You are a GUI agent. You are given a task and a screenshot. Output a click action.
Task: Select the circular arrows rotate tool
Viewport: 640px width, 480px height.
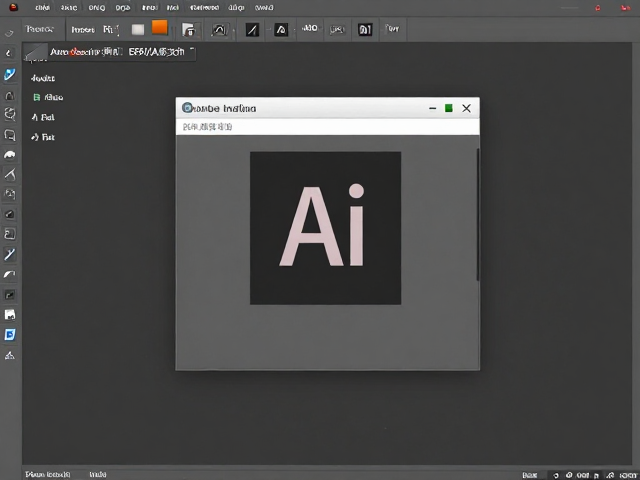pyautogui.click(x=10, y=114)
